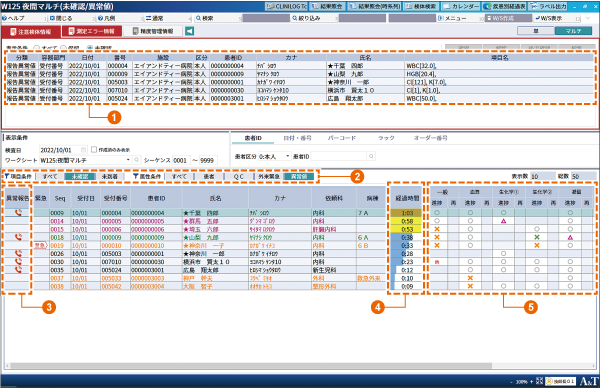600x388 pixels.
Task: Switch to the ラック search tab
Action: 386,138
